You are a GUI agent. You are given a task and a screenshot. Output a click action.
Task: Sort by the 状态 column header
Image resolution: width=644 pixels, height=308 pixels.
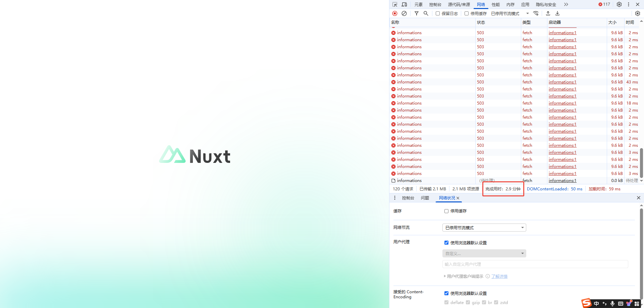click(x=497, y=22)
